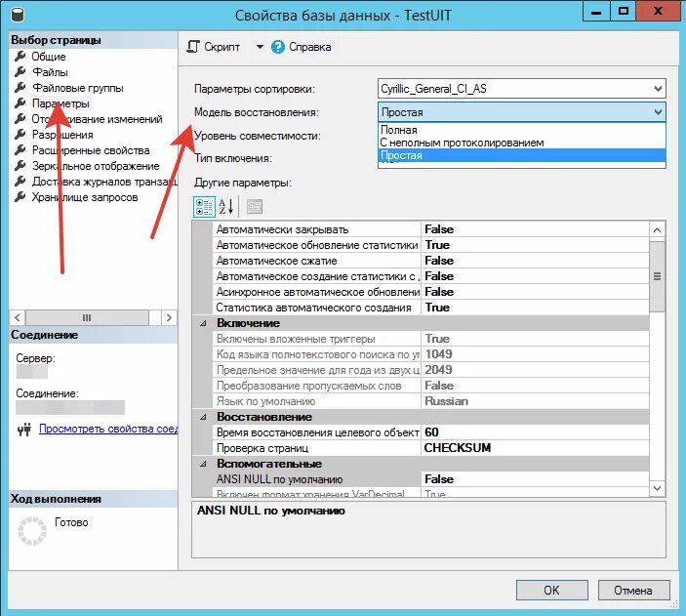Click wrench icon beside Query Store page

click(x=20, y=197)
